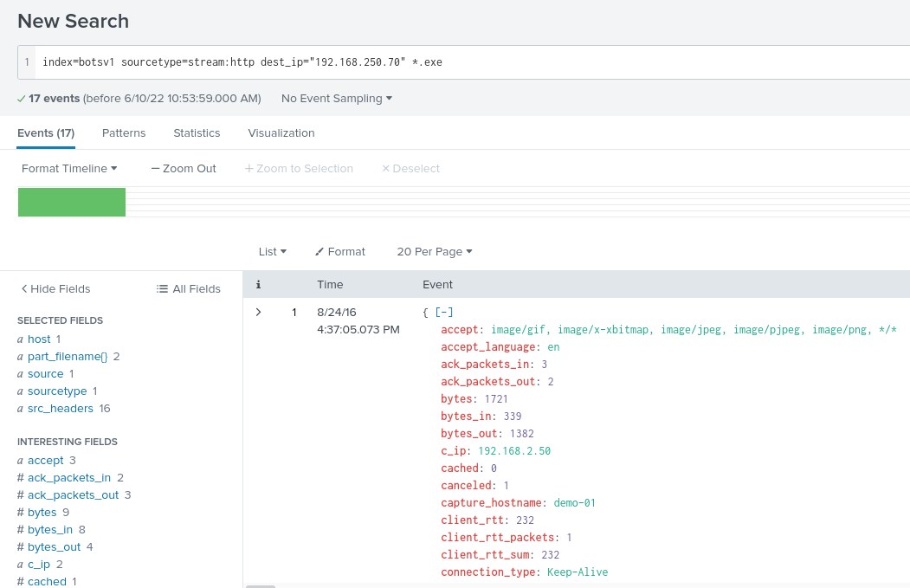The width and height of the screenshot is (910, 588).
Task: Click the bytes_in value 339
Action: click(513, 417)
